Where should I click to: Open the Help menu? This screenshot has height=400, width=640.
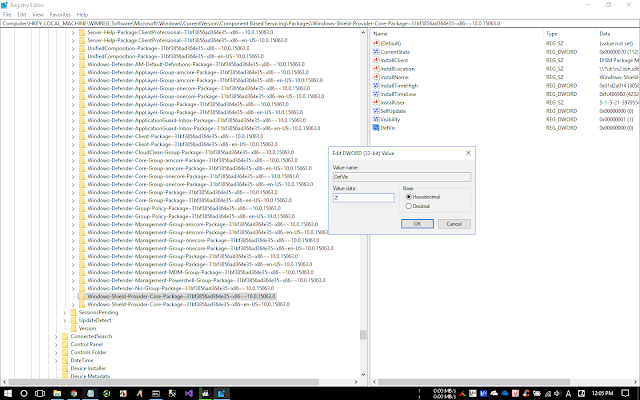(82, 14)
